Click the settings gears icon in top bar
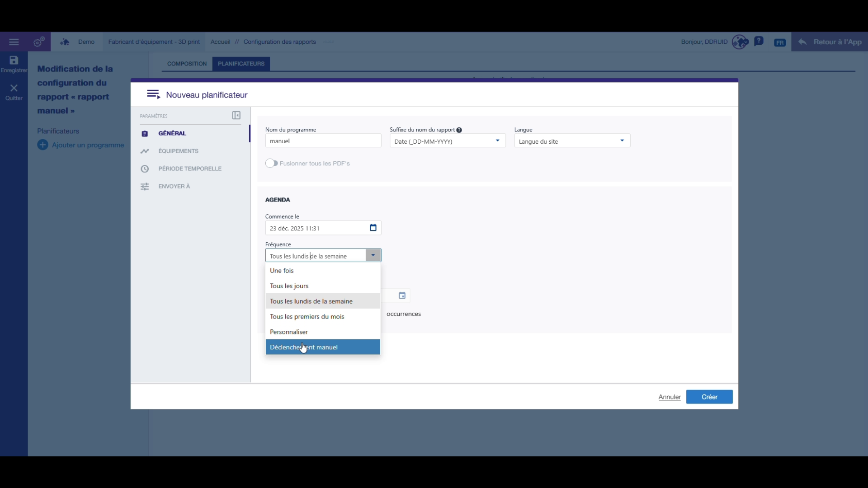 coord(39,42)
